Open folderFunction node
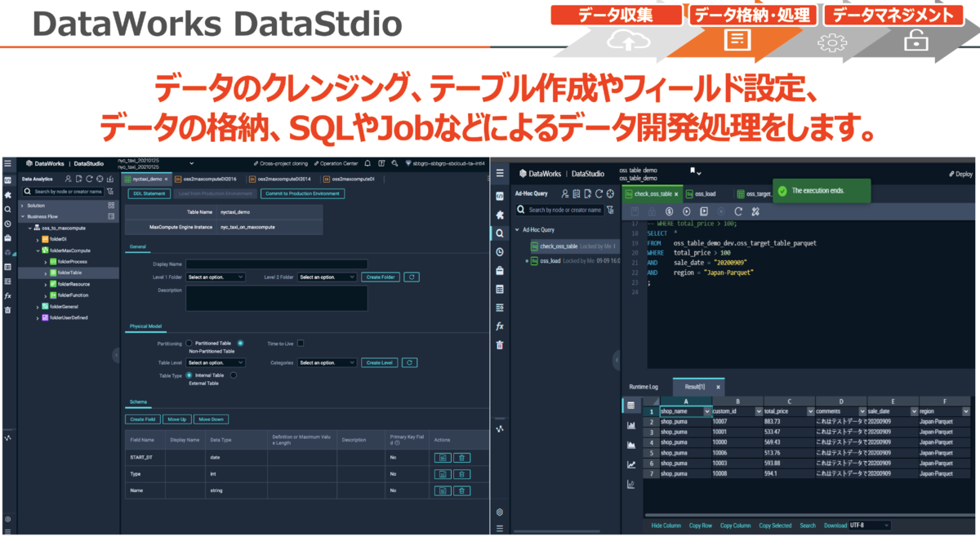 point(73,295)
